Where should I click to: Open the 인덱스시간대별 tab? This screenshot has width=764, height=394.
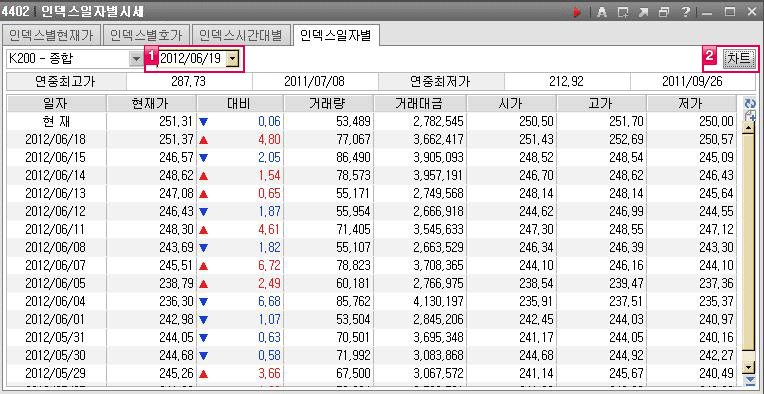[x=242, y=35]
